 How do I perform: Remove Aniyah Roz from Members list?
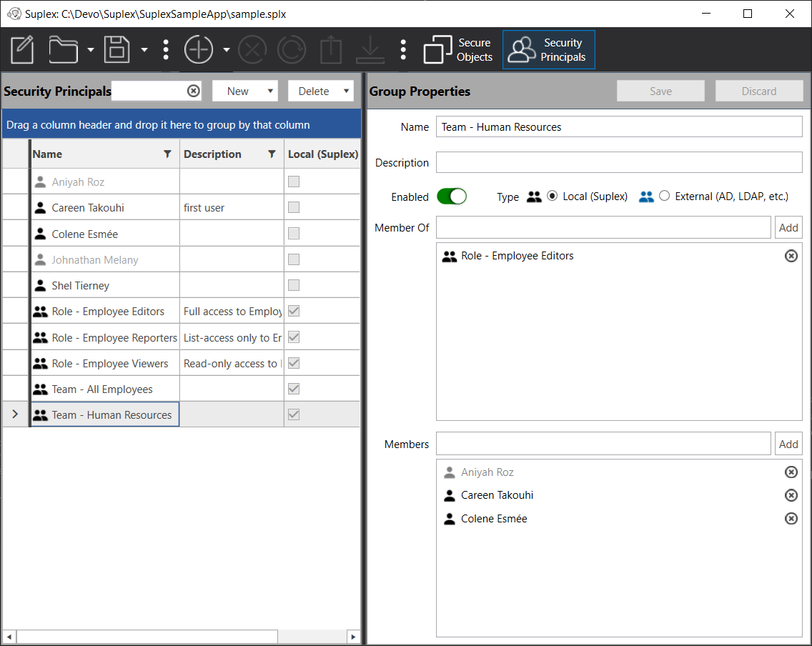791,472
